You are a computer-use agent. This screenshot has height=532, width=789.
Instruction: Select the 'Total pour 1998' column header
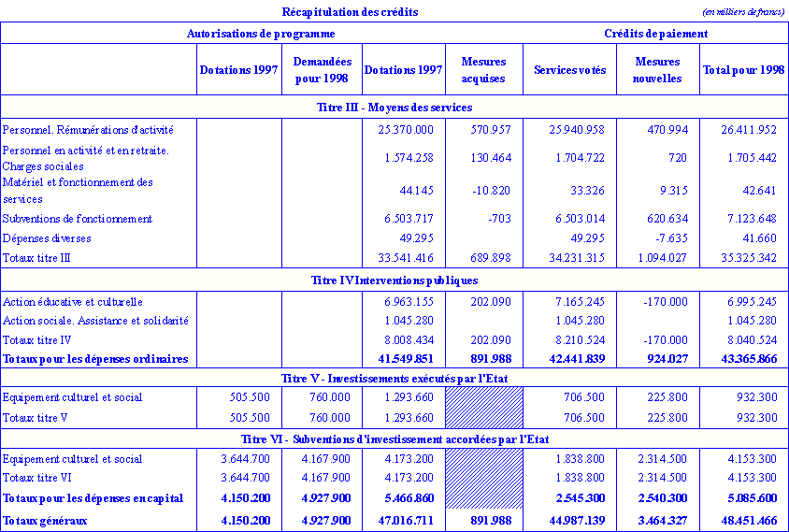(743, 70)
